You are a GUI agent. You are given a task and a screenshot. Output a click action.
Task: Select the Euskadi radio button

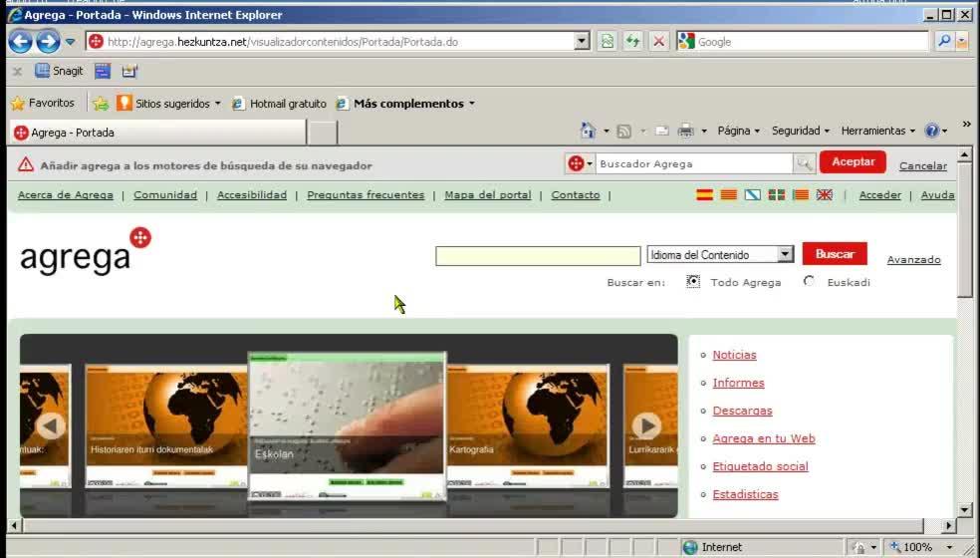pyautogui.click(x=810, y=282)
